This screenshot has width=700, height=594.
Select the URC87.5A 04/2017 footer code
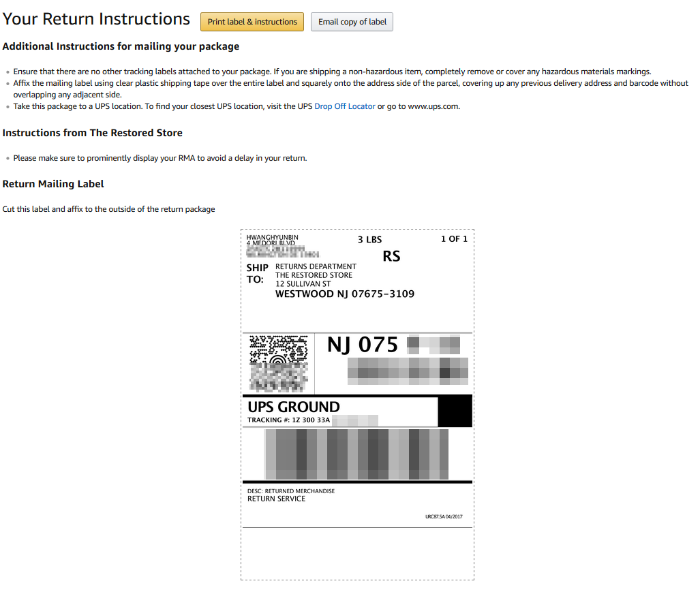pyautogui.click(x=444, y=517)
